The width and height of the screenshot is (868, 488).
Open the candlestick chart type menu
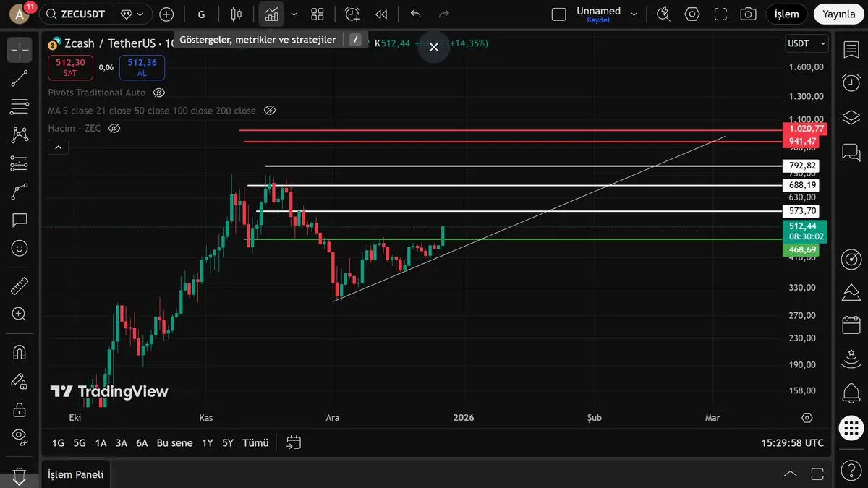236,14
